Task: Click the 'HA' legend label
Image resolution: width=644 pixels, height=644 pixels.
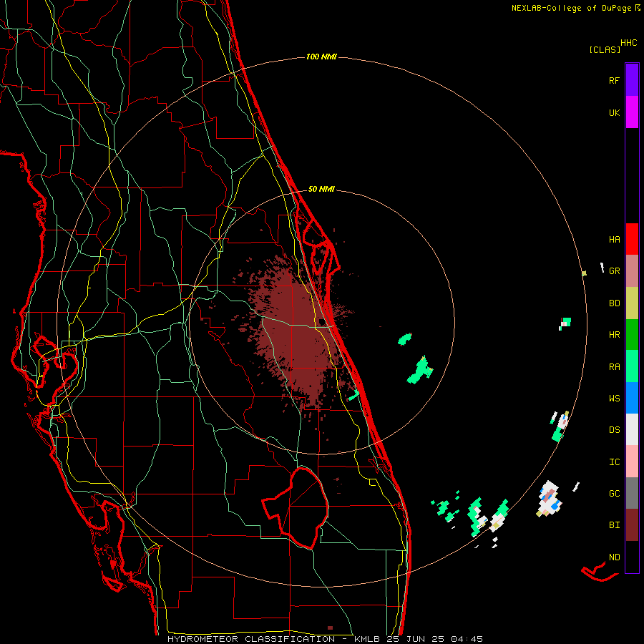Action: (x=614, y=239)
